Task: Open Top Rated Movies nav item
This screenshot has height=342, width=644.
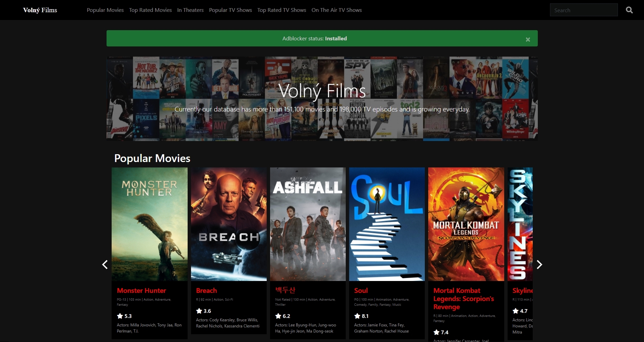Action: click(150, 10)
